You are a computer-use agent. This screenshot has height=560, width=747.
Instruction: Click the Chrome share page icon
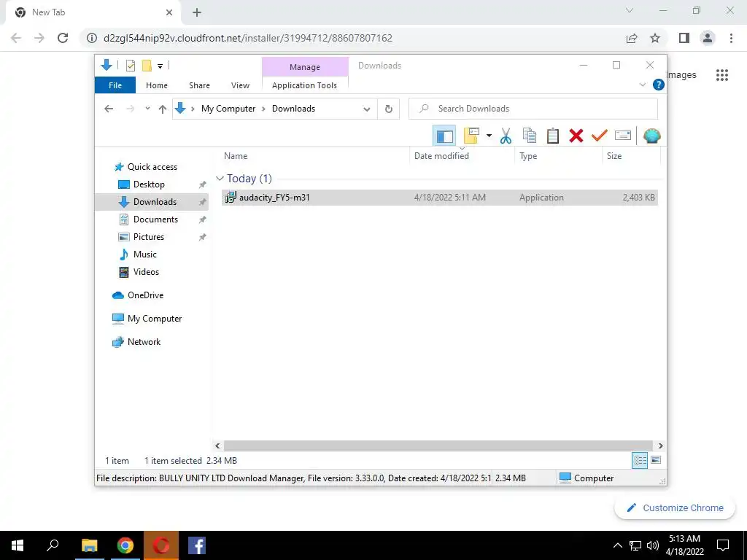click(x=632, y=38)
